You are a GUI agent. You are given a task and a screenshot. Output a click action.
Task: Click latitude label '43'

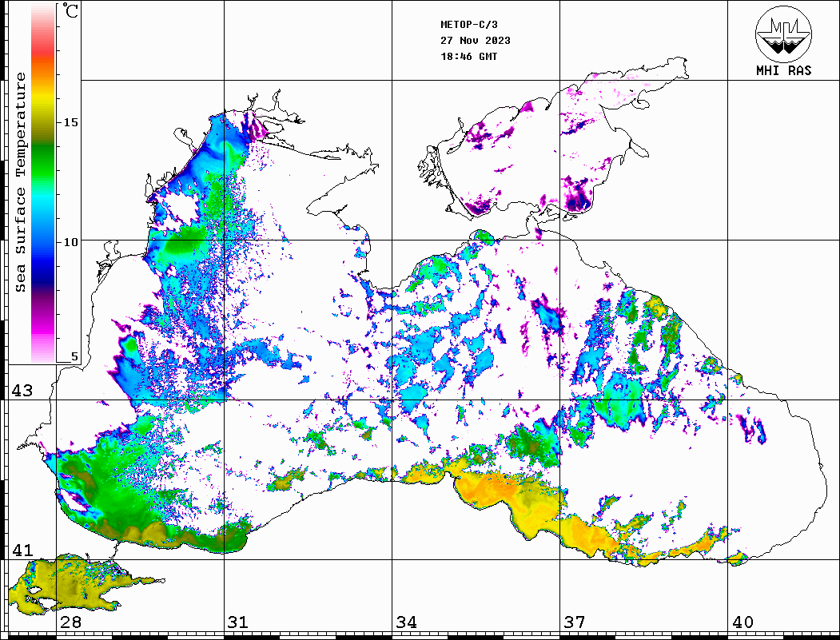click(x=22, y=391)
